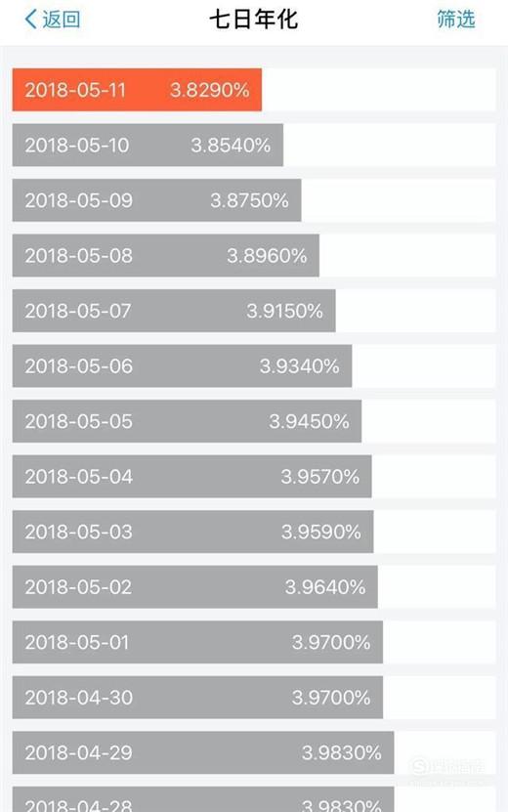Go back via the 返回 label
The image size is (508, 812).
click(x=62, y=20)
